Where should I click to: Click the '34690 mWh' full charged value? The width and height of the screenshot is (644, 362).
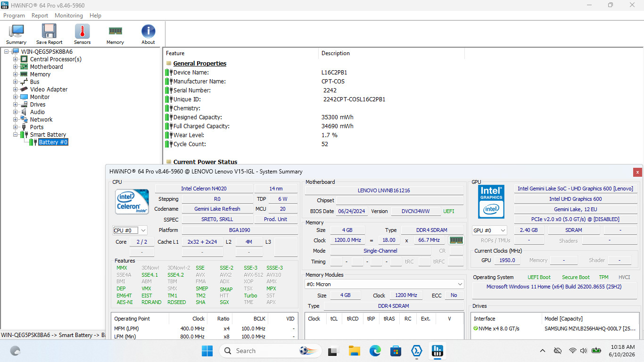point(338,126)
